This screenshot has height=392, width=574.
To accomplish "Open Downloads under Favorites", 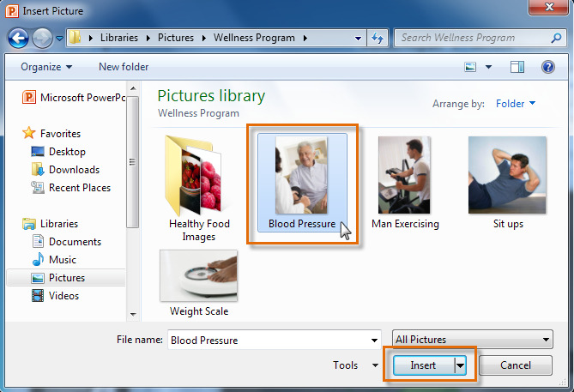I will coord(75,170).
